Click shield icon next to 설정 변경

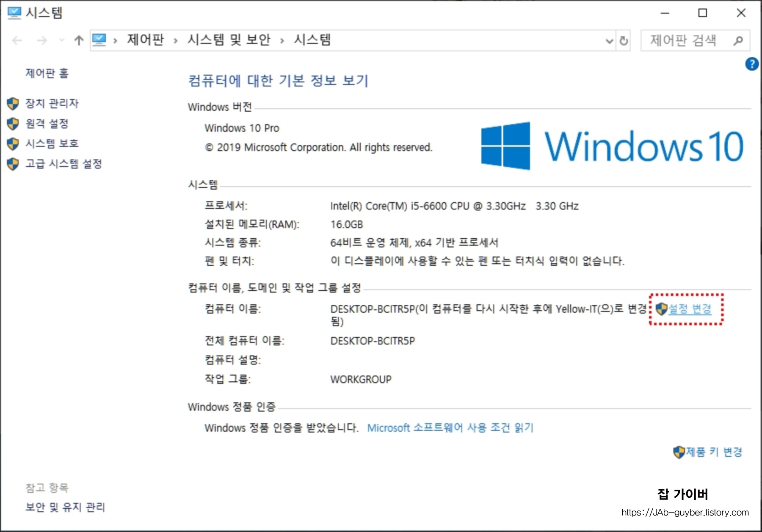pos(661,309)
